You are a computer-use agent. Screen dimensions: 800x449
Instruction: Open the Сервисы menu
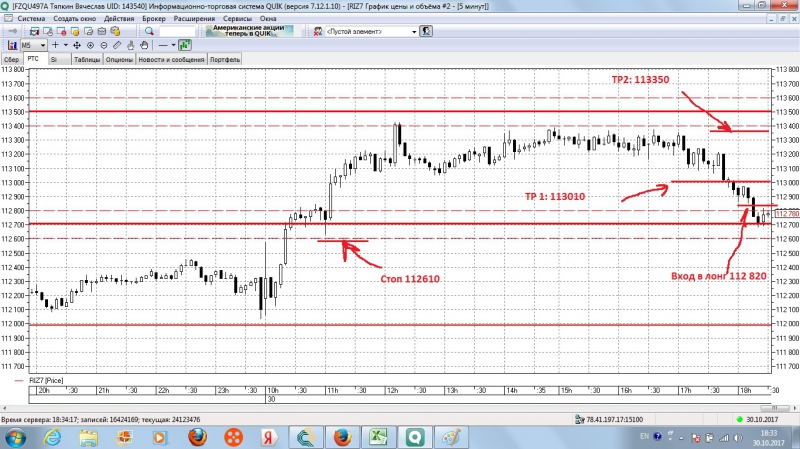[237, 18]
